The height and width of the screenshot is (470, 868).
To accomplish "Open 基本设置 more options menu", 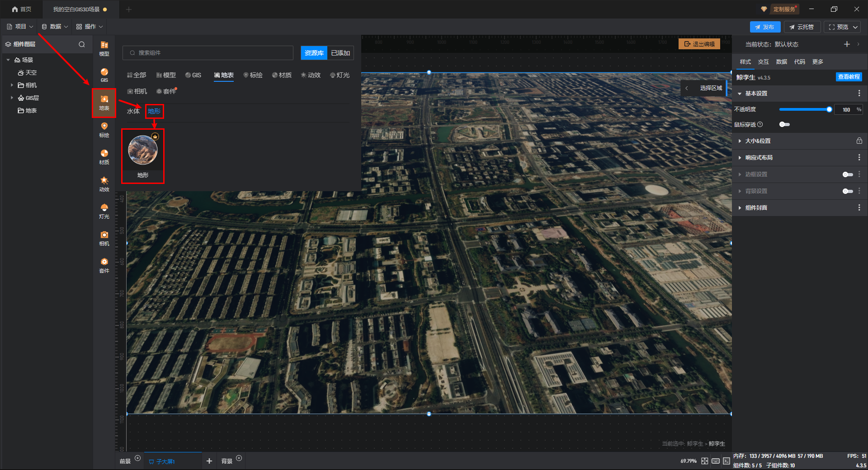I will pyautogui.click(x=859, y=93).
